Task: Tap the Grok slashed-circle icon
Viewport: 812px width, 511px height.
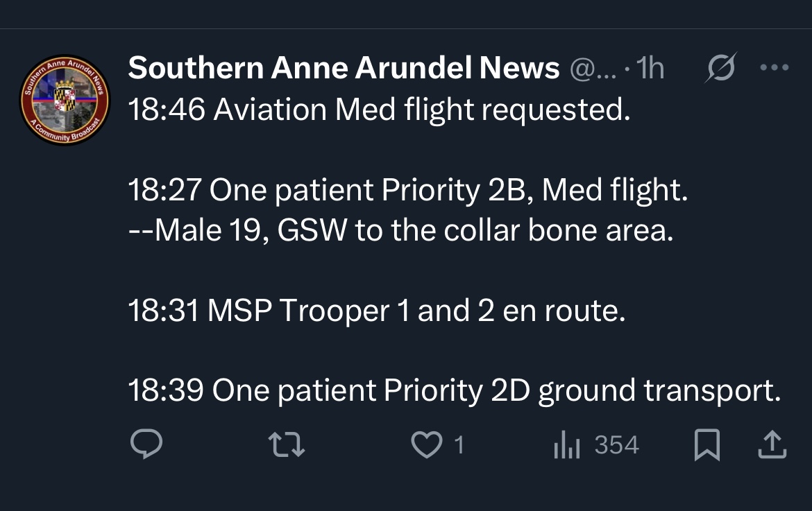Action: 720,67
